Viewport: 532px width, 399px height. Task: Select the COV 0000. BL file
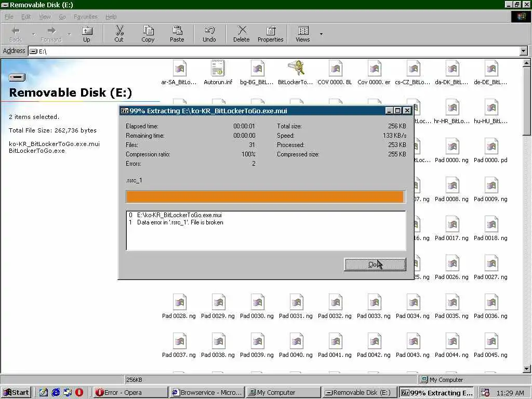335,72
